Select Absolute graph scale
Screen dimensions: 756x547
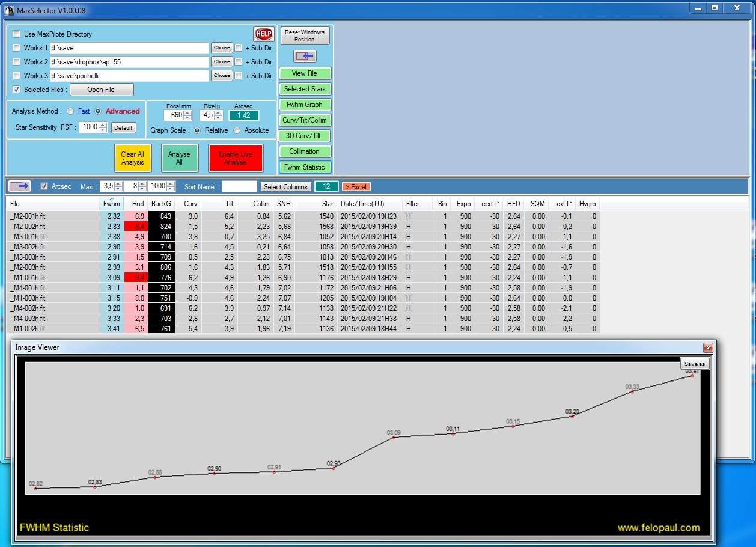click(x=237, y=130)
